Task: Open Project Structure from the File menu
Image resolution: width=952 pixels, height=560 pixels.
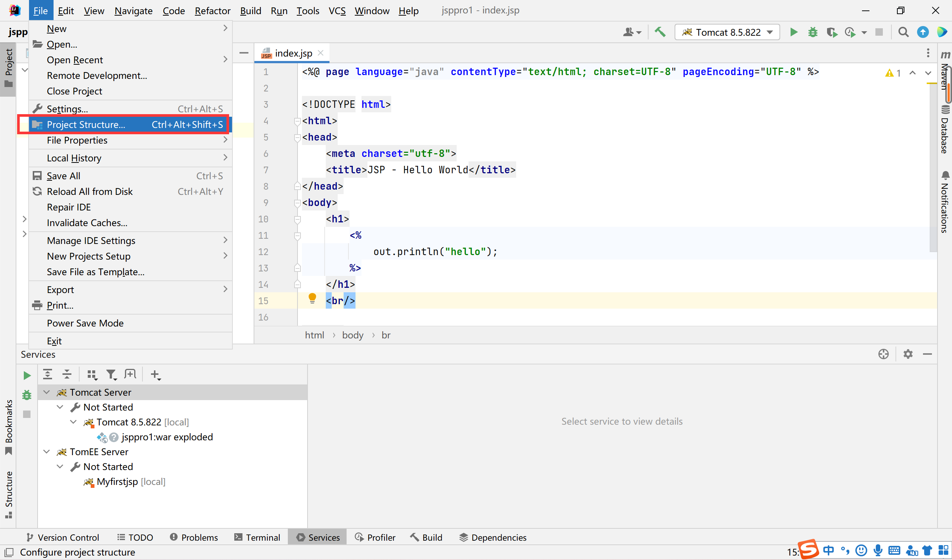Action: pos(130,124)
